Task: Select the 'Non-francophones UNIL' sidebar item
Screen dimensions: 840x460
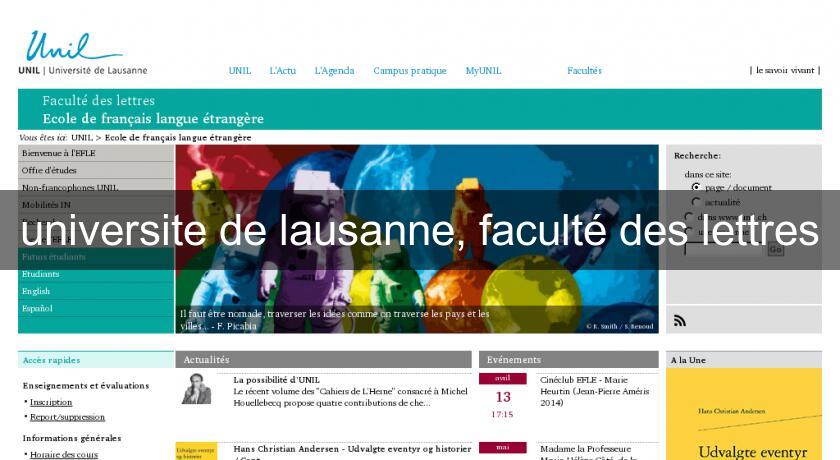Action: (96, 187)
